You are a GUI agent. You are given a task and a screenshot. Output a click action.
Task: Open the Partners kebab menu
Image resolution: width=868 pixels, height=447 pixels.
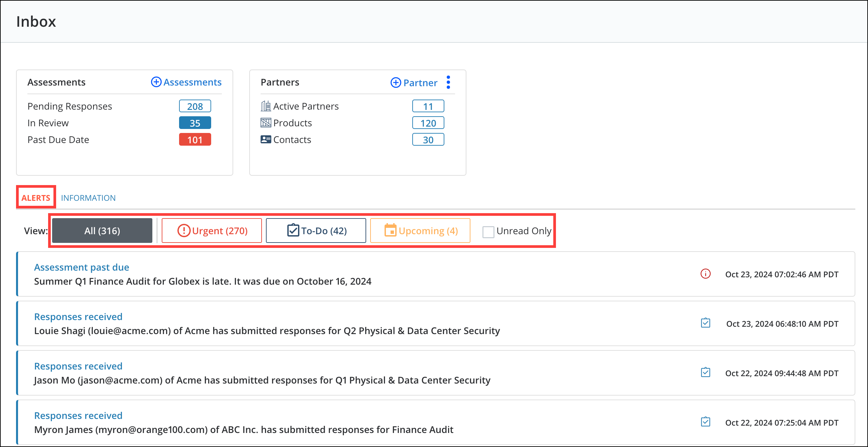pyautogui.click(x=448, y=82)
